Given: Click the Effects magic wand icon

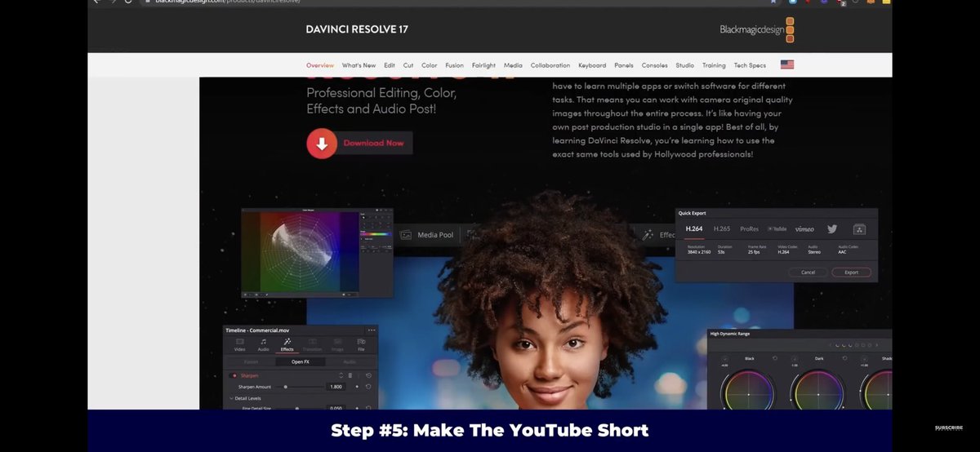Looking at the screenshot, I should coord(648,235).
